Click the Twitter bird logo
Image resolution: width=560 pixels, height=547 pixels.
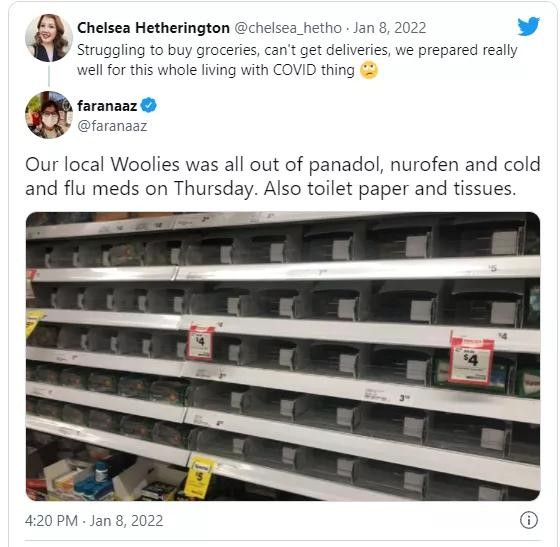point(529,26)
